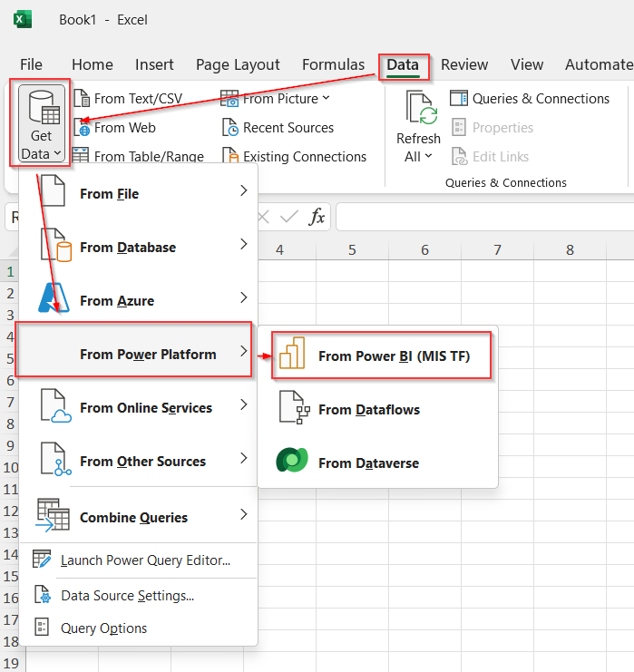Click the From Text/CSV file icon

(82, 98)
